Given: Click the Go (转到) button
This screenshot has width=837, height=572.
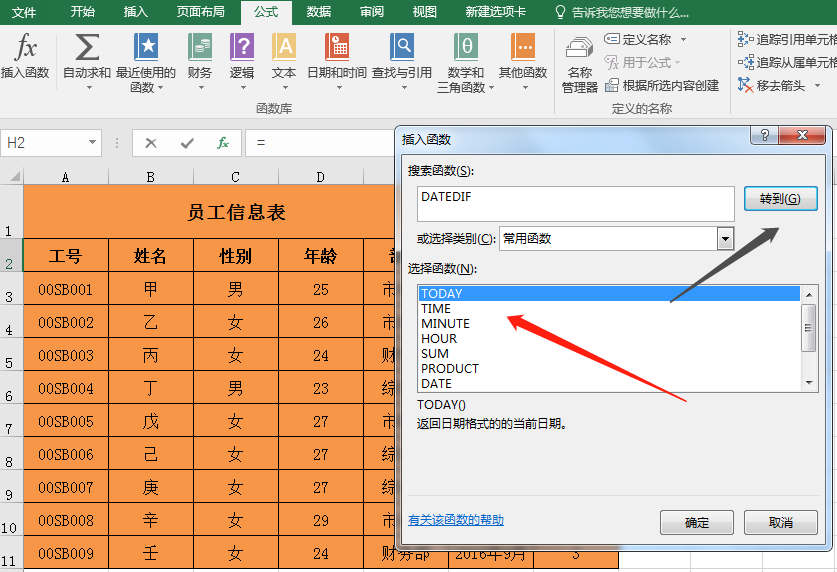Looking at the screenshot, I should 780,198.
